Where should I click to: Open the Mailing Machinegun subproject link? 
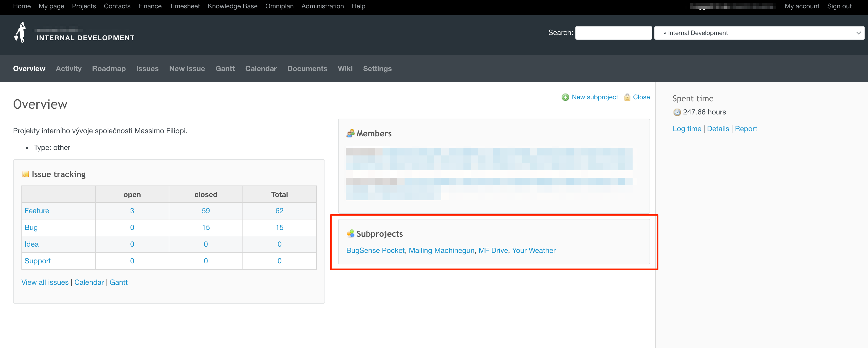(x=441, y=250)
